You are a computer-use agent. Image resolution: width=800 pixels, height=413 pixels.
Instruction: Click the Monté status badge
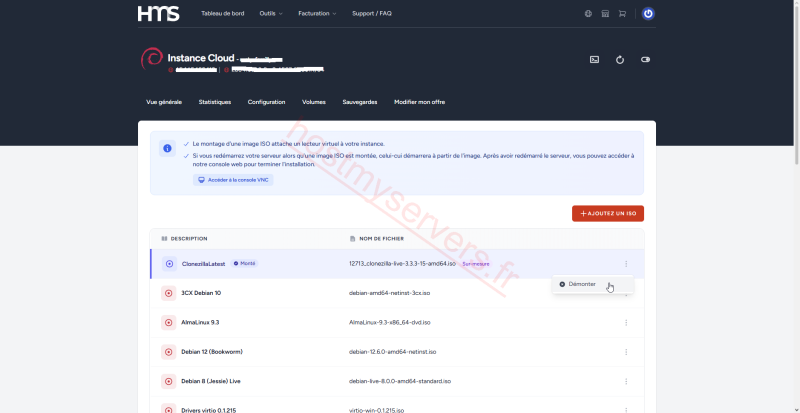click(x=244, y=263)
